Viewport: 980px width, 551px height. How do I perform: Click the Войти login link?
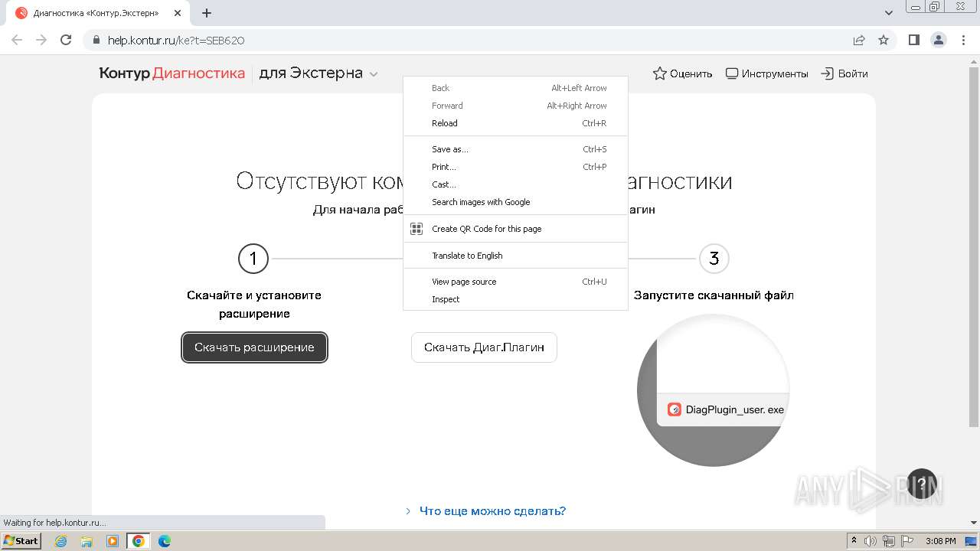(844, 73)
